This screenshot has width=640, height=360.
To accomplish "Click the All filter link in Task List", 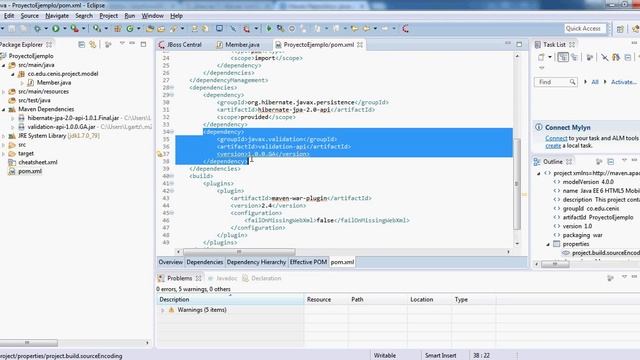I will [595, 82].
